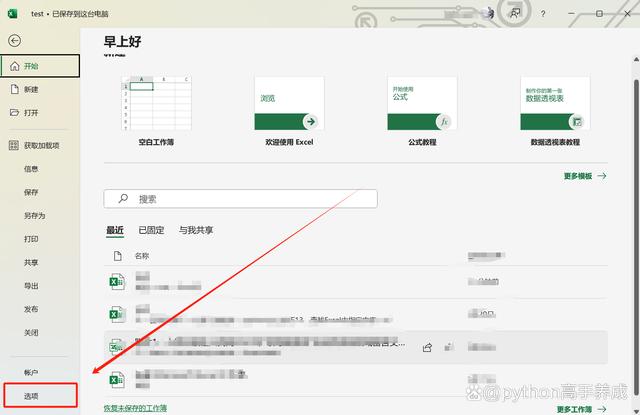Click the 名称 (Name) column header

point(142,256)
